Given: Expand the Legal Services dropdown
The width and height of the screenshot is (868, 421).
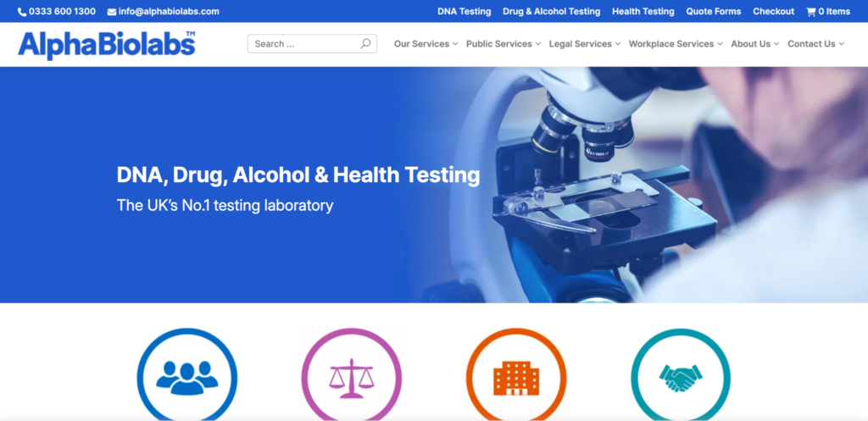Looking at the screenshot, I should pyautogui.click(x=585, y=44).
